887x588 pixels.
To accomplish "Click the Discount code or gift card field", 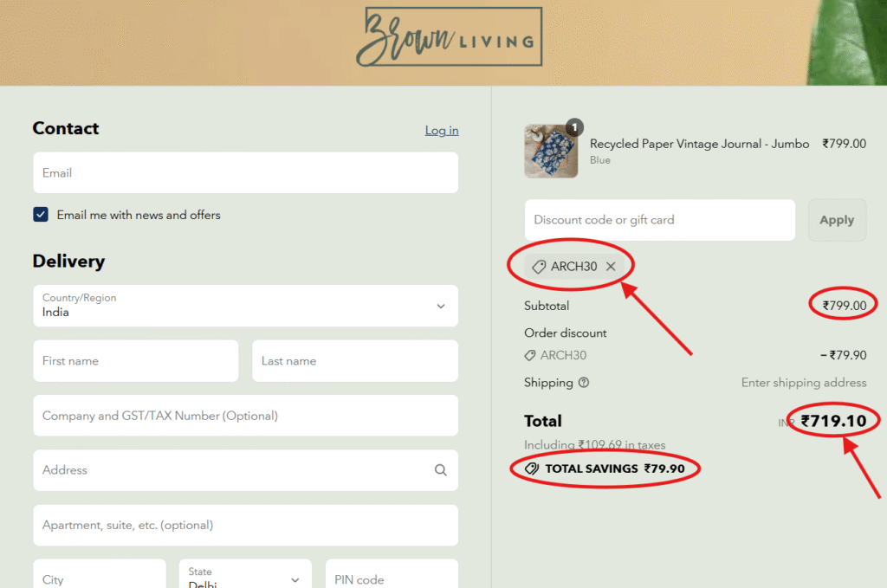I will (659, 220).
